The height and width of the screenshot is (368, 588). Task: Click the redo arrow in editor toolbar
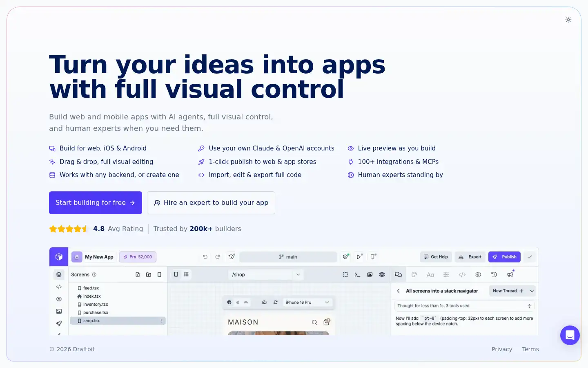(218, 257)
